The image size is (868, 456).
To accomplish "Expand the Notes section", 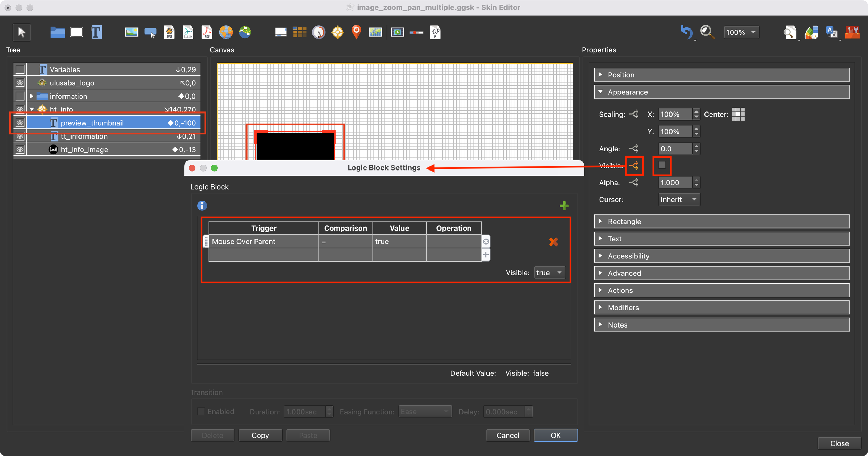I will tap(722, 325).
